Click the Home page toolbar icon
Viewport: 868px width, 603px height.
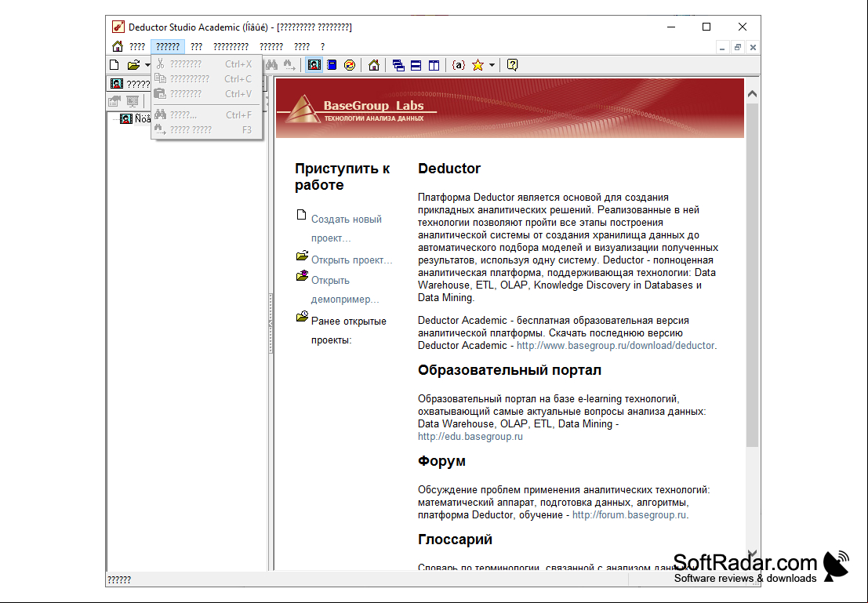pos(374,65)
